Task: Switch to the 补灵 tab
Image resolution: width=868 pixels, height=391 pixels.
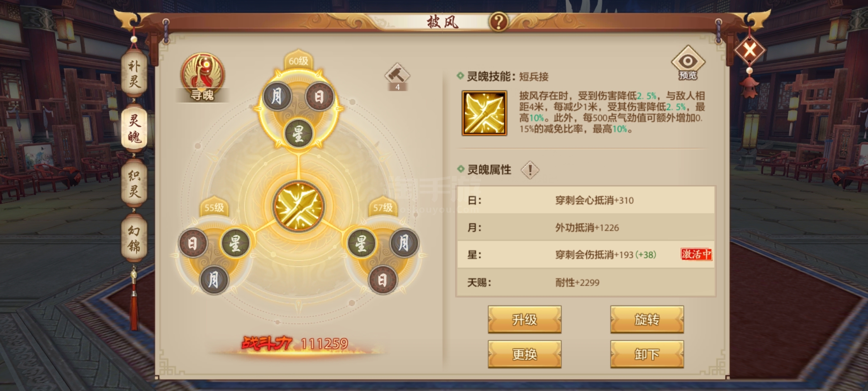Action: click(x=134, y=74)
